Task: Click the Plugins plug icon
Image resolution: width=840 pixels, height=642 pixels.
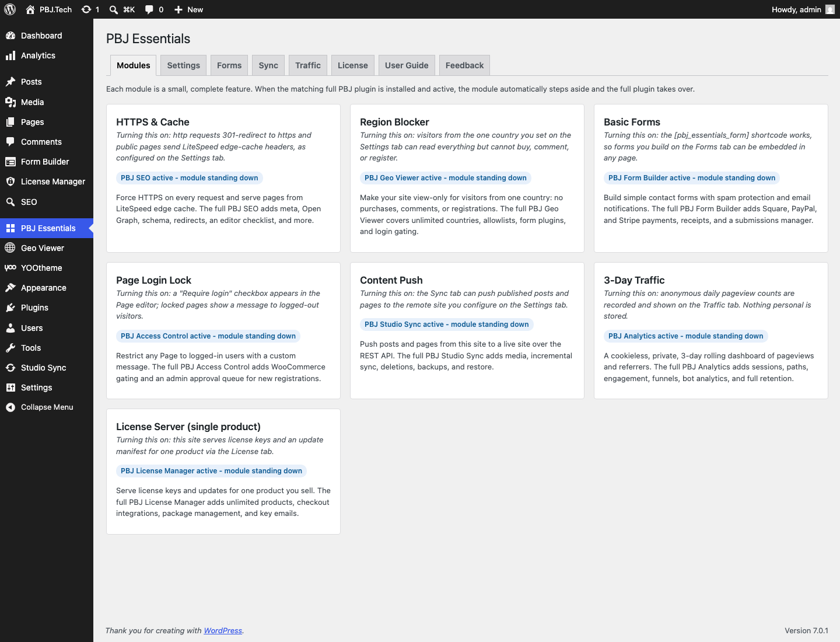Action: click(x=10, y=308)
